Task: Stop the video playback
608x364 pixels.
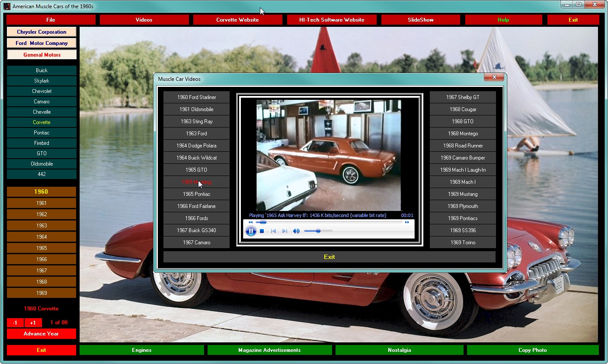Action: (262, 231)
